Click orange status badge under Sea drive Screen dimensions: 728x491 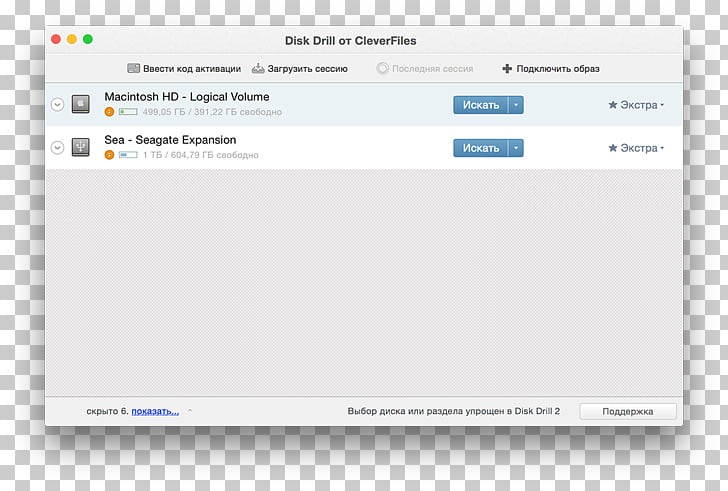coord(109,155)
